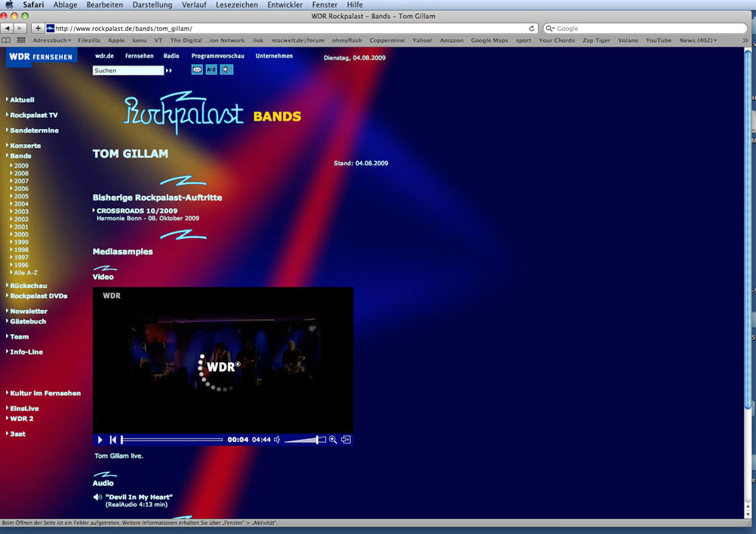Open the Ablage menu
756x534 pixels.
coord(65,5)
